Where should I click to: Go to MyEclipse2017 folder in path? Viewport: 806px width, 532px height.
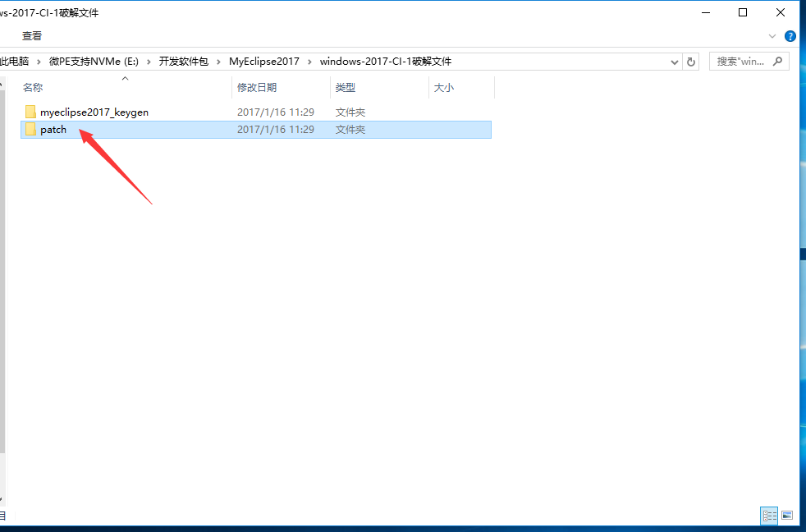coord(264,62)
